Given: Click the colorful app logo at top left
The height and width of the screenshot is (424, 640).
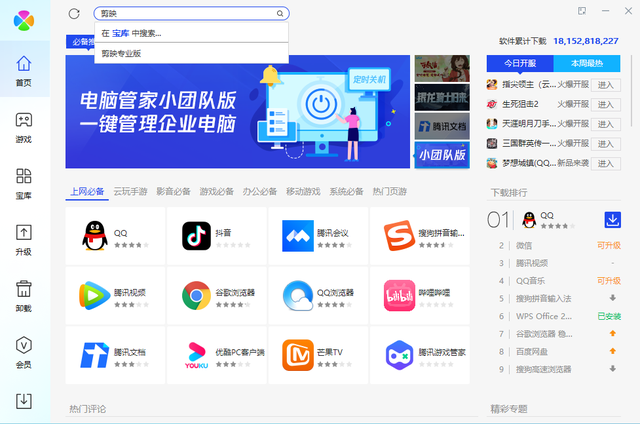Looking at the screenshot, I should [x=24, y=20].
